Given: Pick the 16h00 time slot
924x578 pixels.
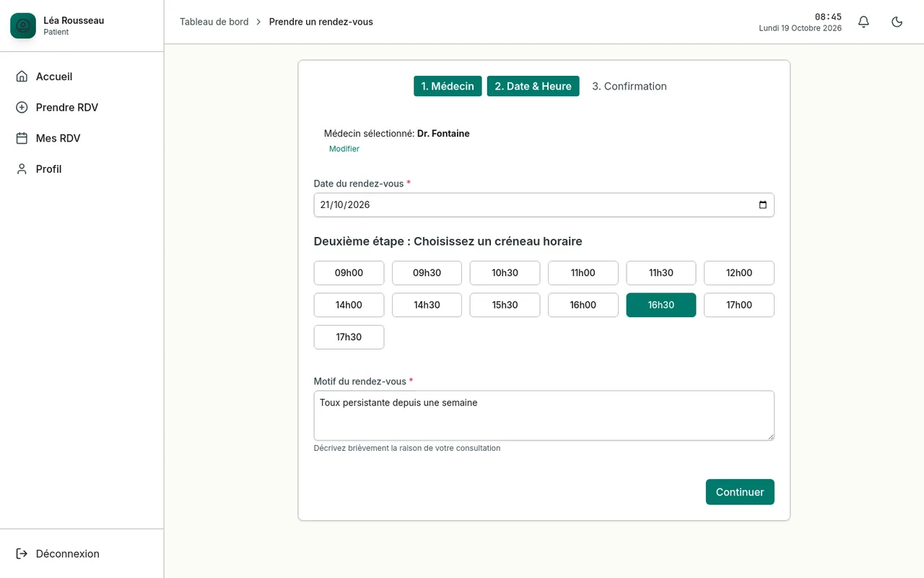Looking at the screenshot, I should click(x=583, y=305).
